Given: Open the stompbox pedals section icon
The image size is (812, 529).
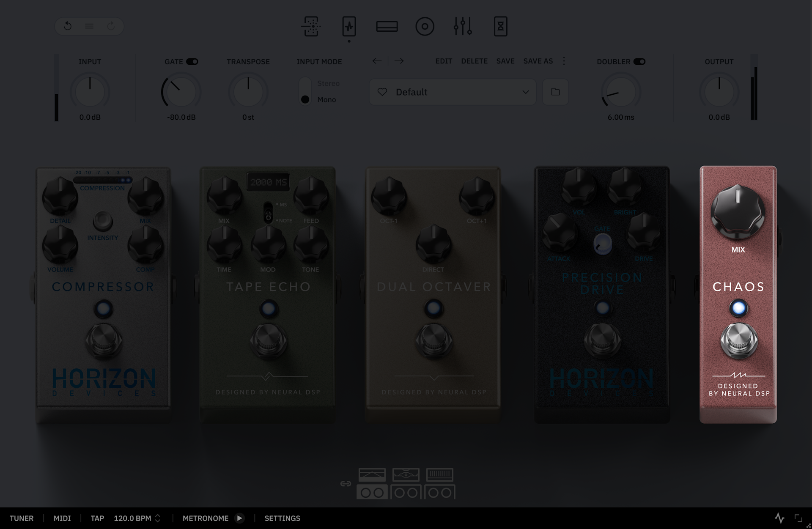Looking at the screenshot, I should pos(349,26).
